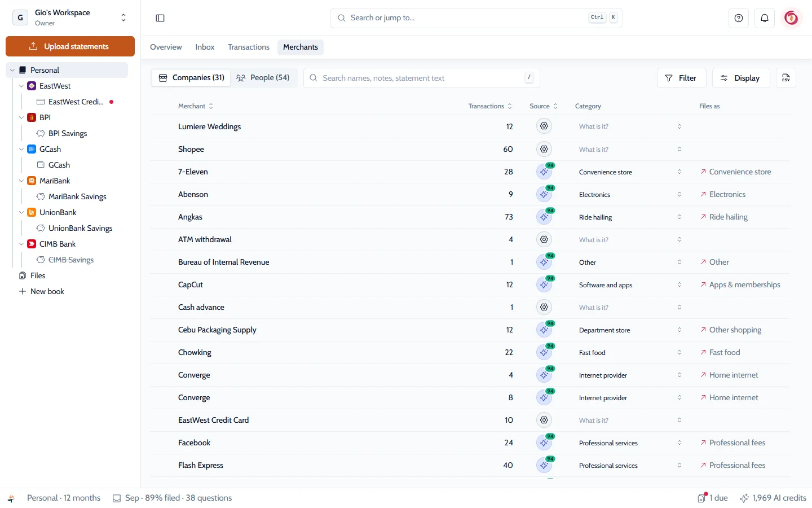Select the People (54) tab
Viewport: 812px width, 508px height.
263,78
